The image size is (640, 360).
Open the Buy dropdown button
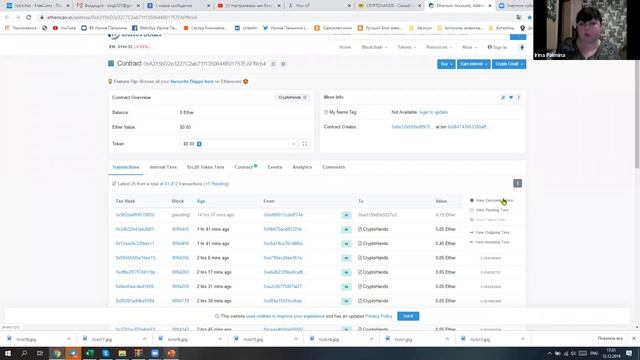click(x=446, y=64)
